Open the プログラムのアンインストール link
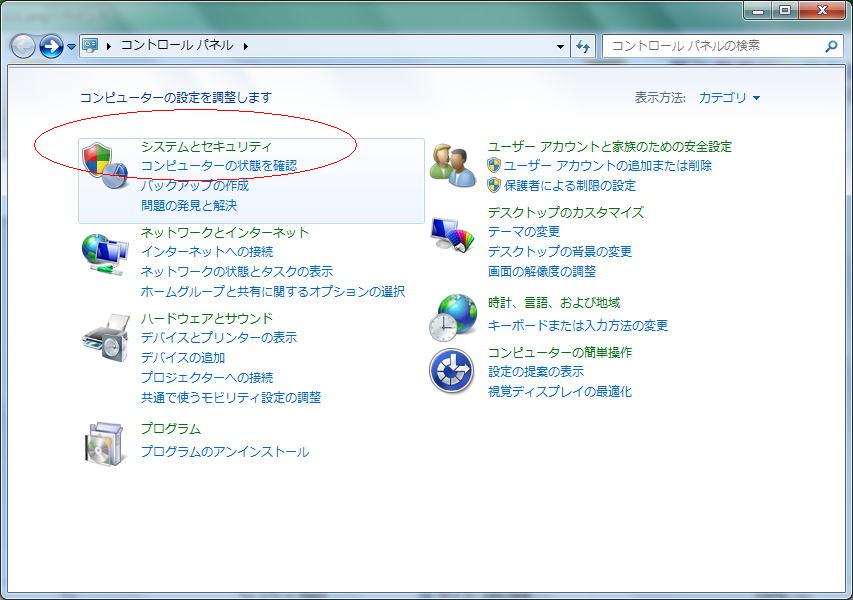Viewport: 853px width, 600px height. [x=224, y=452]
